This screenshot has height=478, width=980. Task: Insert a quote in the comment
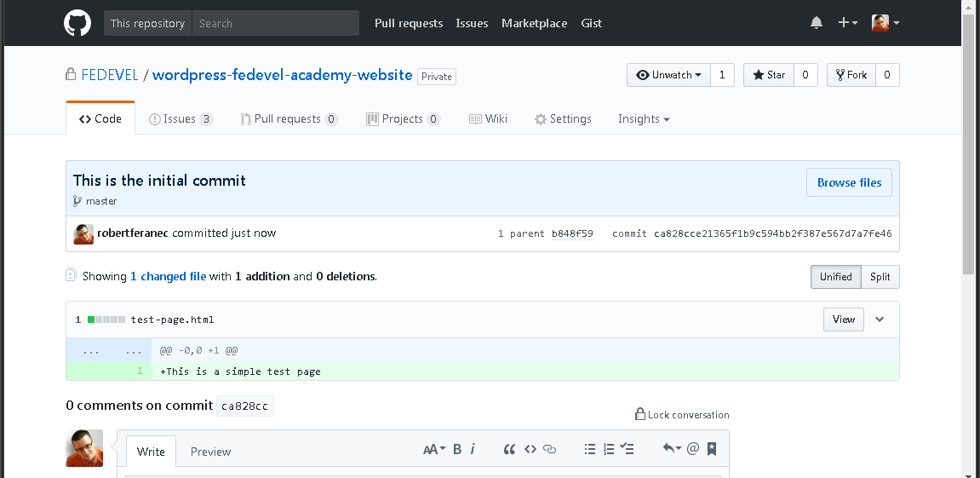tap(510, 449)
